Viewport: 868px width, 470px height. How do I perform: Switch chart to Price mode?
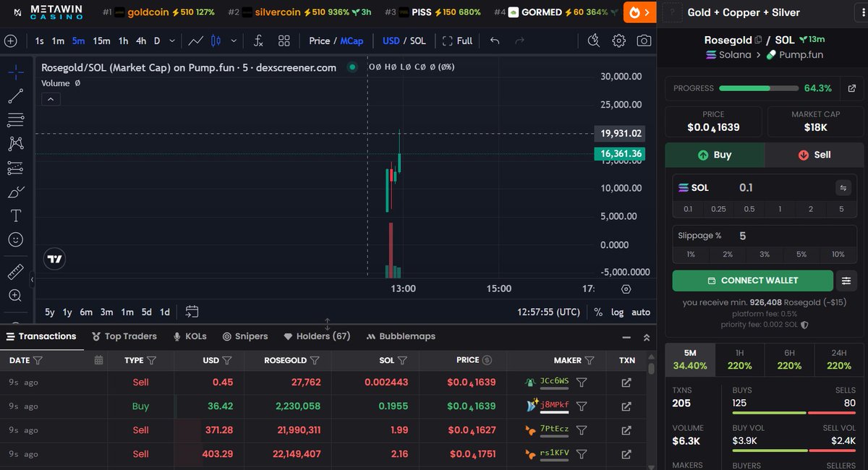tap(319, 41)
